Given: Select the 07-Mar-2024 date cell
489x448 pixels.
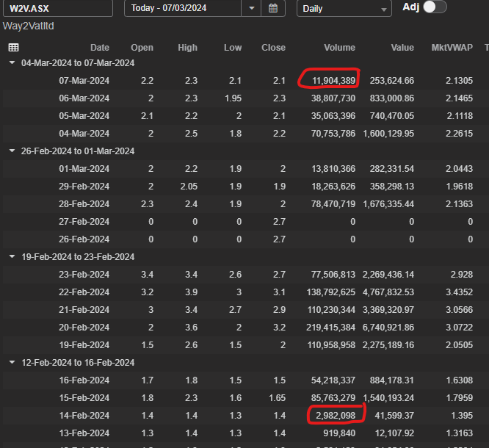Looking at the screenshot, I should pyautogui.click(x=84, y=81).
